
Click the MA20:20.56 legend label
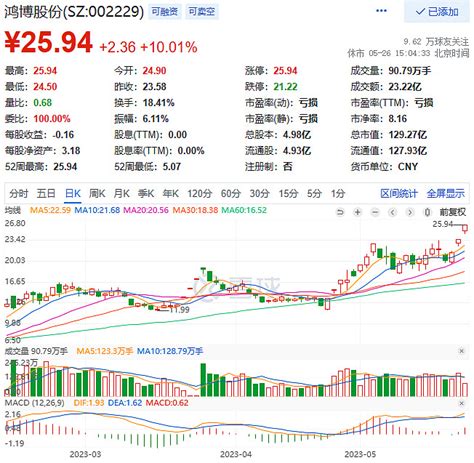(146, 210)
